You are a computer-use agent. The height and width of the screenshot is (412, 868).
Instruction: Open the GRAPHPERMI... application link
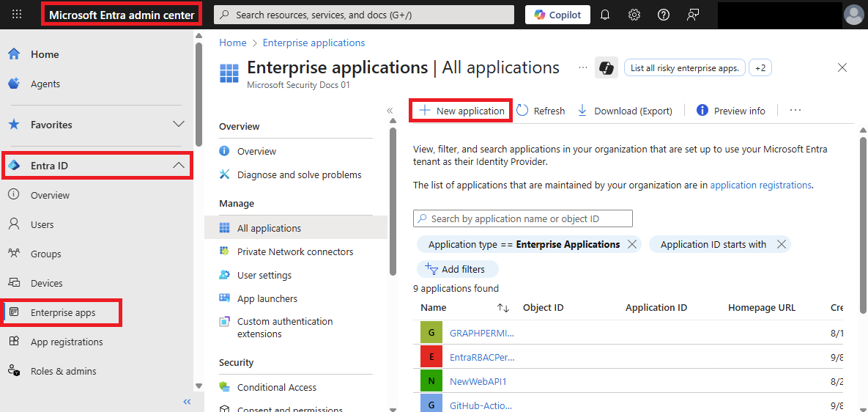coord(481,332)
